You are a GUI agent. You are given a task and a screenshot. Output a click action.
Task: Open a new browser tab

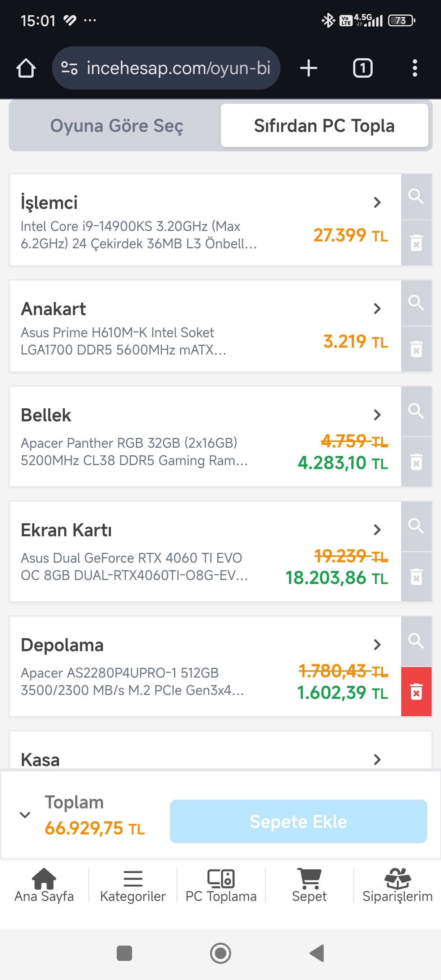pos(308,68)
